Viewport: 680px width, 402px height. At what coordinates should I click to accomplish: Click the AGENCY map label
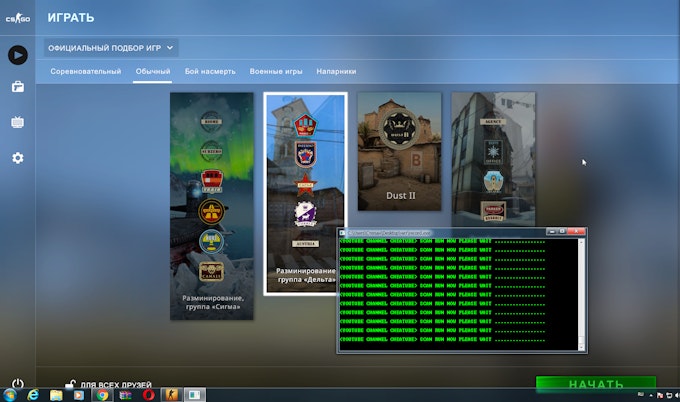point(493,122)
